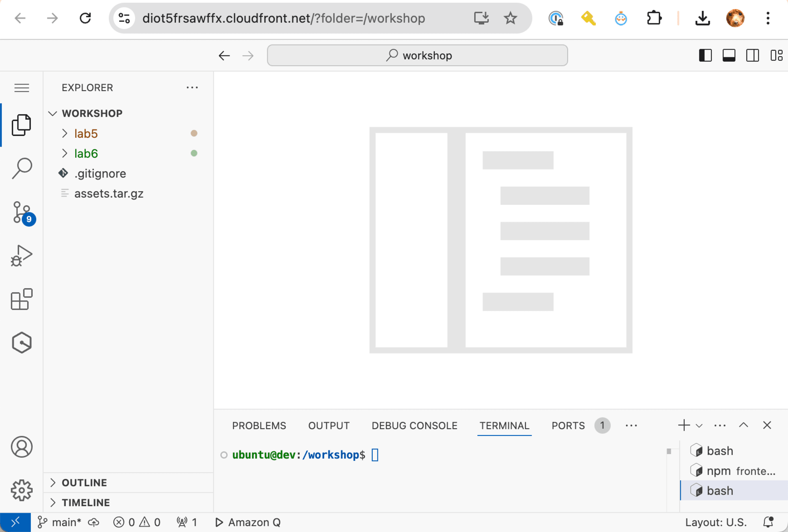This screenshot has height=532, width=788.
Task: Toggle primary side bar visibility
Action: (x=705, y=56)
